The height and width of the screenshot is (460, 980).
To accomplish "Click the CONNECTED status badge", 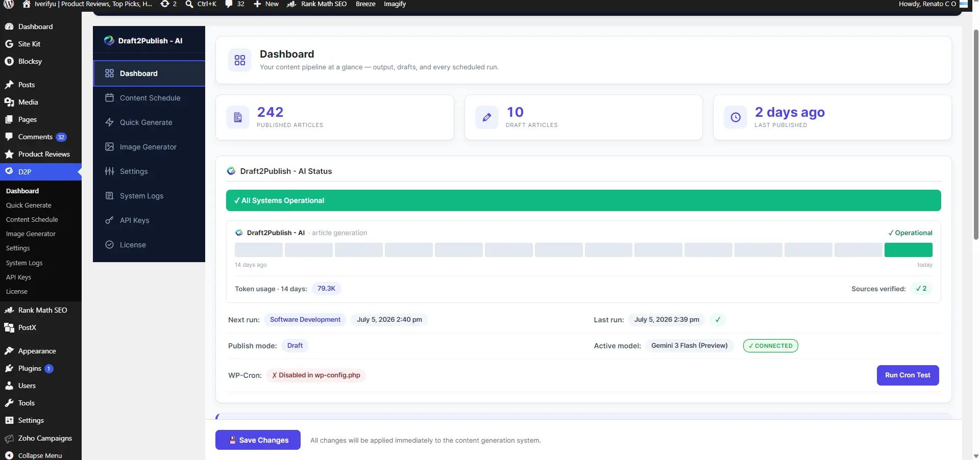I will click(x=770, y=346).
